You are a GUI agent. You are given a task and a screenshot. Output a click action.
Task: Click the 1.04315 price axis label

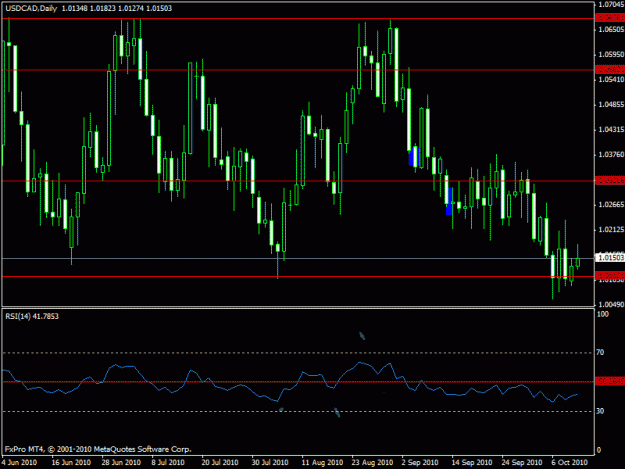coord(611,130)
